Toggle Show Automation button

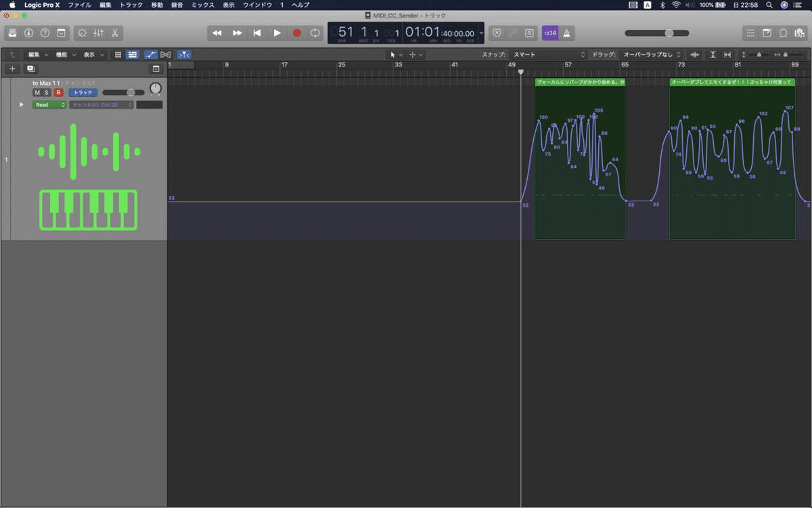point(151,54)
